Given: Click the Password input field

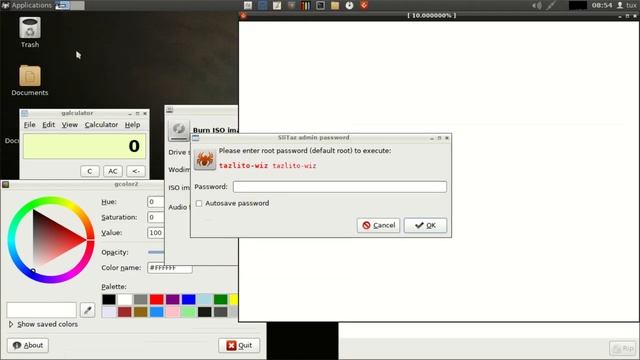Looking at the screenshot, I should [340, 187].
